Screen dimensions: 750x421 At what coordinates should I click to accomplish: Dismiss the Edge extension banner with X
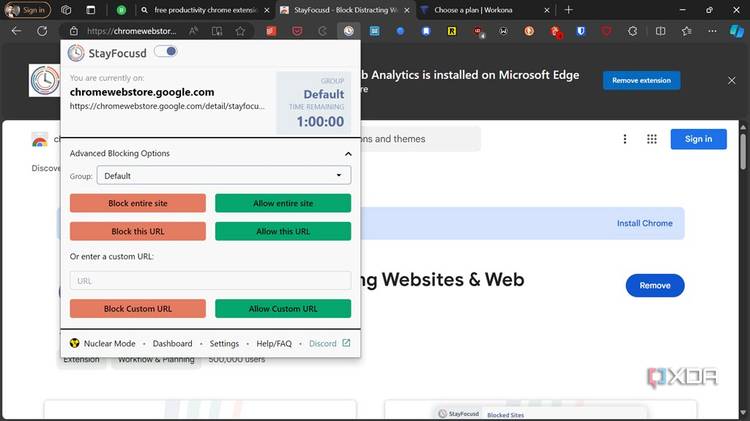(x=731, y=80)
